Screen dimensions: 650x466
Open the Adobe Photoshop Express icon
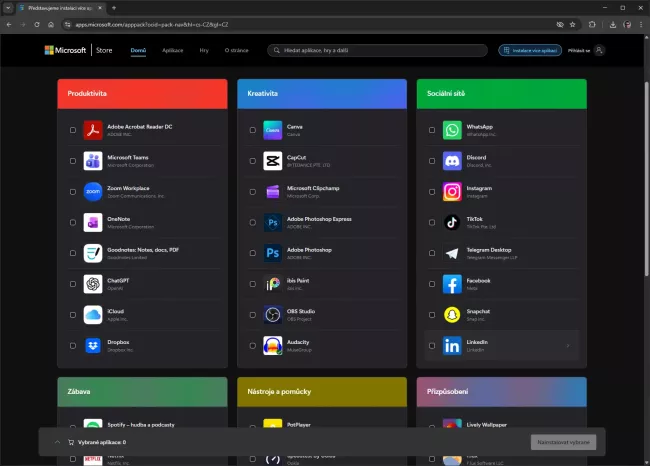point(273,223)
